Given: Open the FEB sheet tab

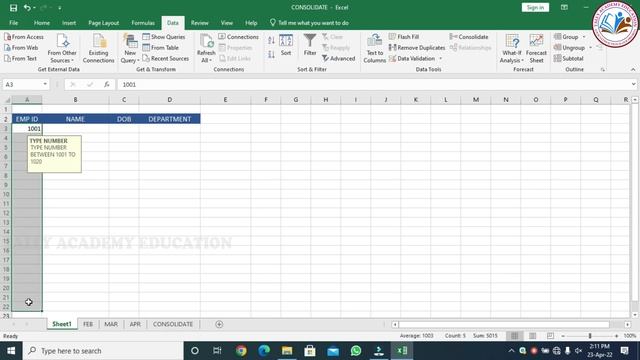Looking at the screenshot, I should point(88,324).
